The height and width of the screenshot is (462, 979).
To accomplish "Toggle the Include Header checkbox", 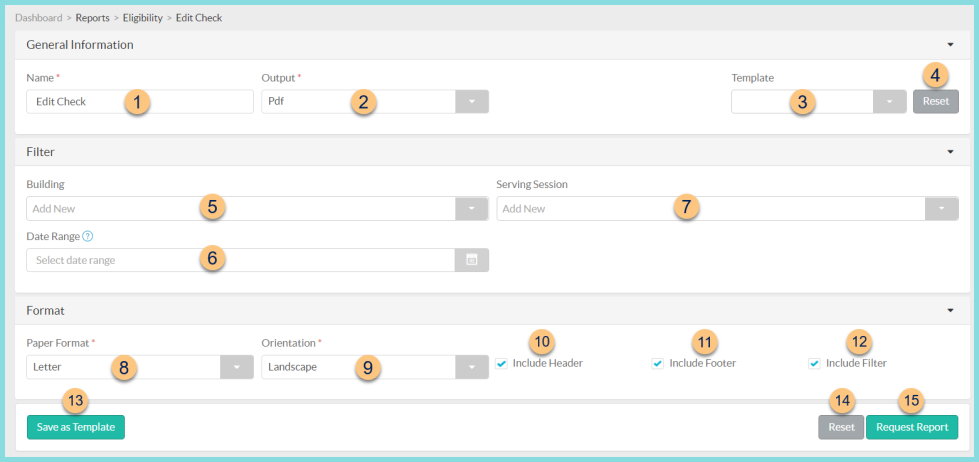I will click(x=501, y=363).
